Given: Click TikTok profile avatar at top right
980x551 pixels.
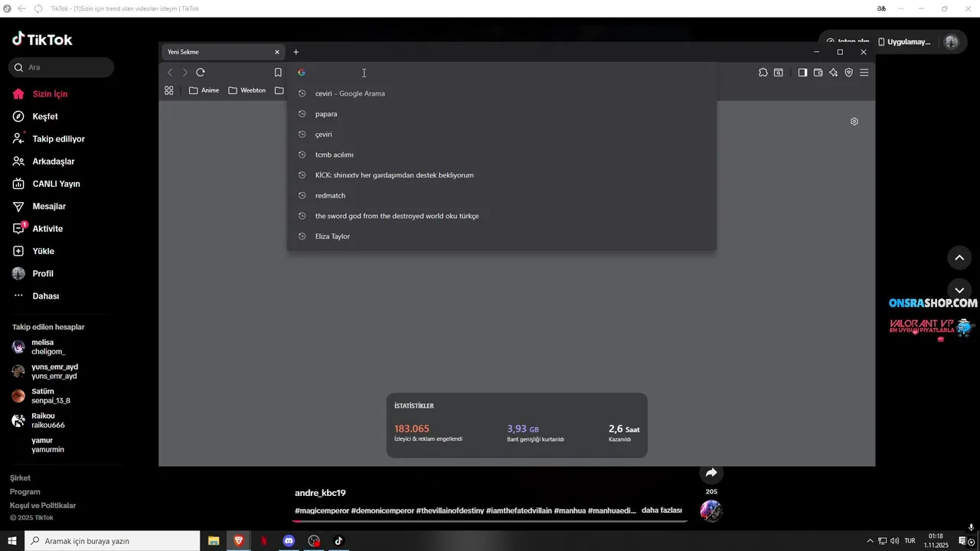Looking at the screenshot, I should tap(952, 42).
